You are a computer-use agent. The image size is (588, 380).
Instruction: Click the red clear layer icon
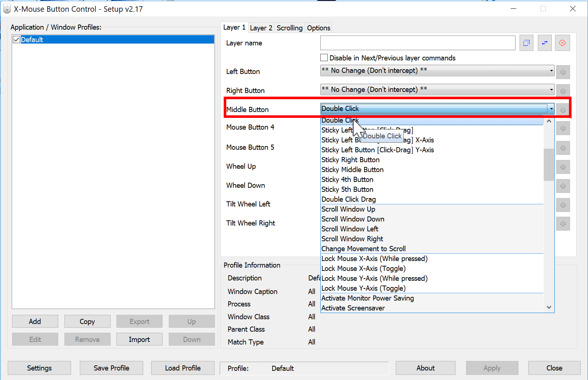562,43
